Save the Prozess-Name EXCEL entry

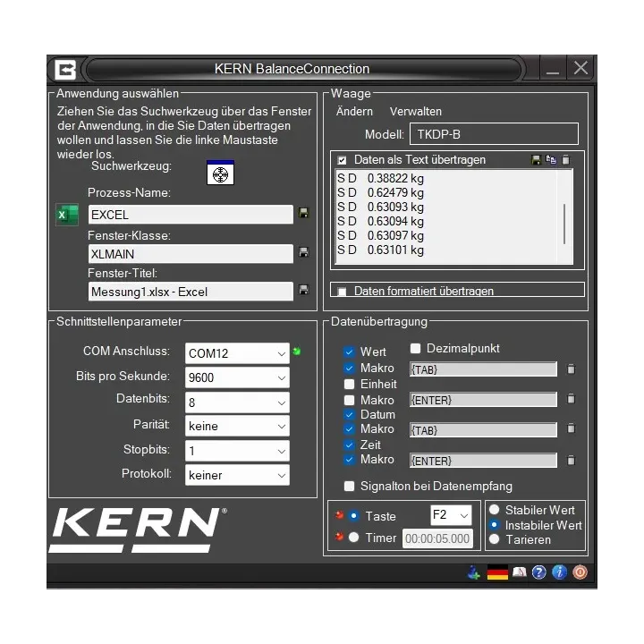pos(303,213)
